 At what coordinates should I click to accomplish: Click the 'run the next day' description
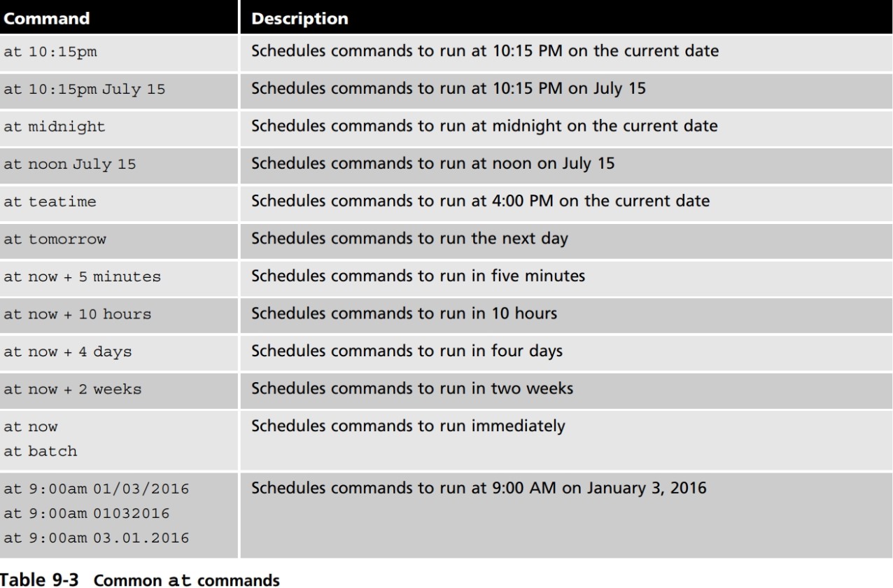tap(409, 238)
